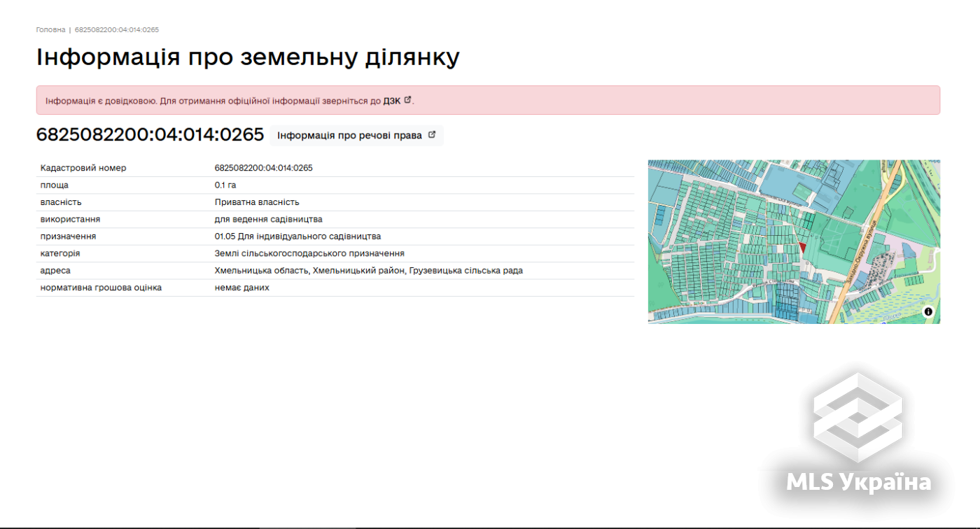
Task: Click the map info icon
Action: pyautogui.click(x=928, y=311)
